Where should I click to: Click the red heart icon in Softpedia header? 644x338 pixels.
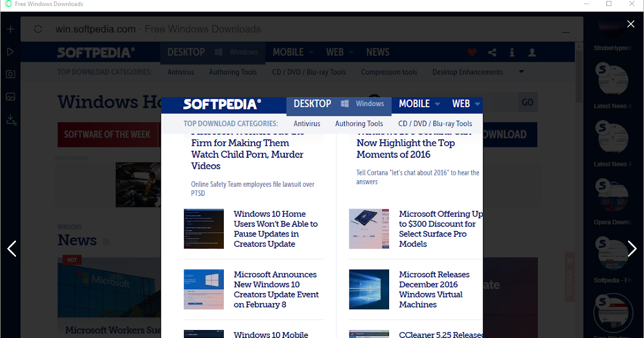click(472, 52)
